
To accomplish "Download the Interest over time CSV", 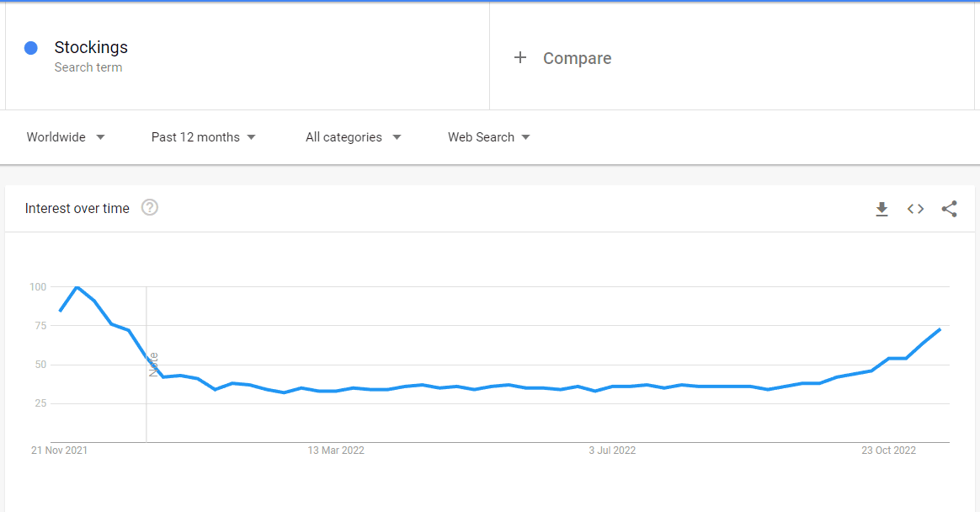I will tap(881, 209).
